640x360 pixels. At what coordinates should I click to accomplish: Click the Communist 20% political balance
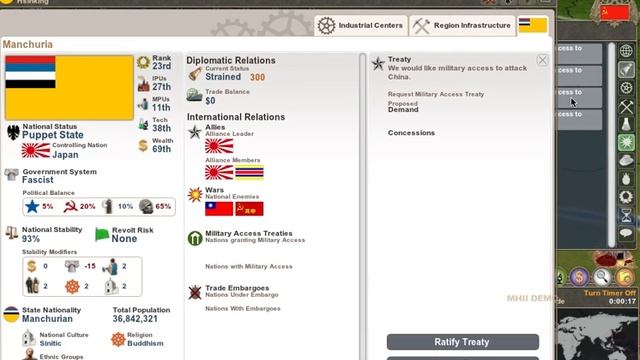click(80, 207)
